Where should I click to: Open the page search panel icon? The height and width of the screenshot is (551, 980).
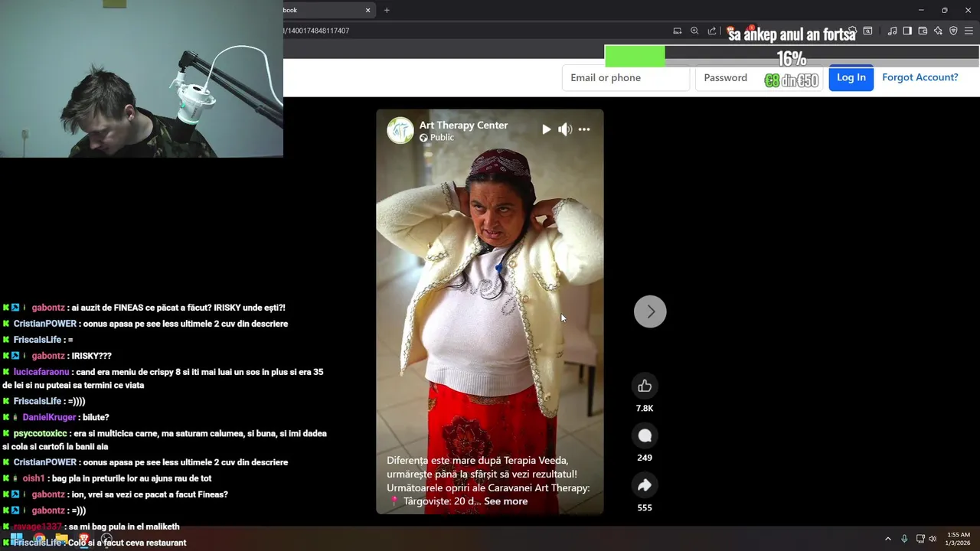point(867,31)
